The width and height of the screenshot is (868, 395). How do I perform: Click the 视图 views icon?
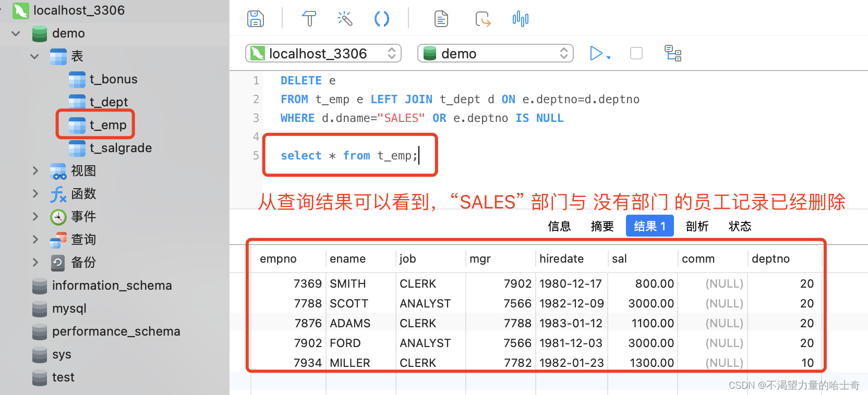[x=58, y=171]
